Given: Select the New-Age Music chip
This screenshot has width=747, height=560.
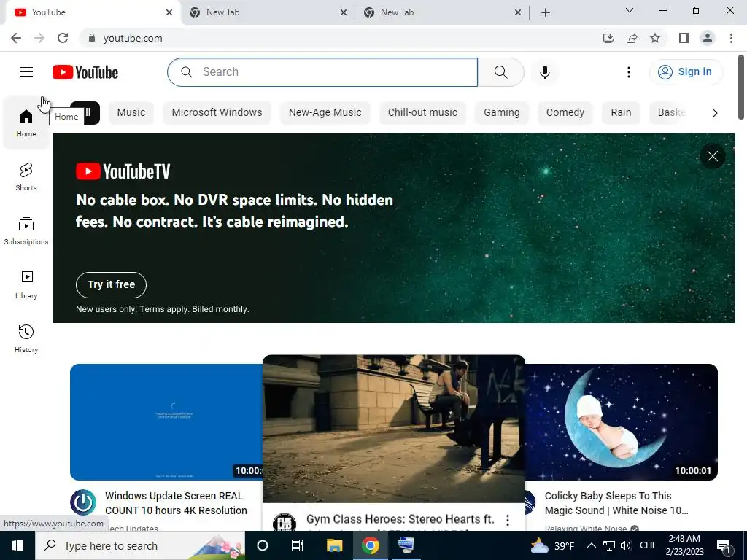Looking at the screenshot, I should [x=325, y=112].
